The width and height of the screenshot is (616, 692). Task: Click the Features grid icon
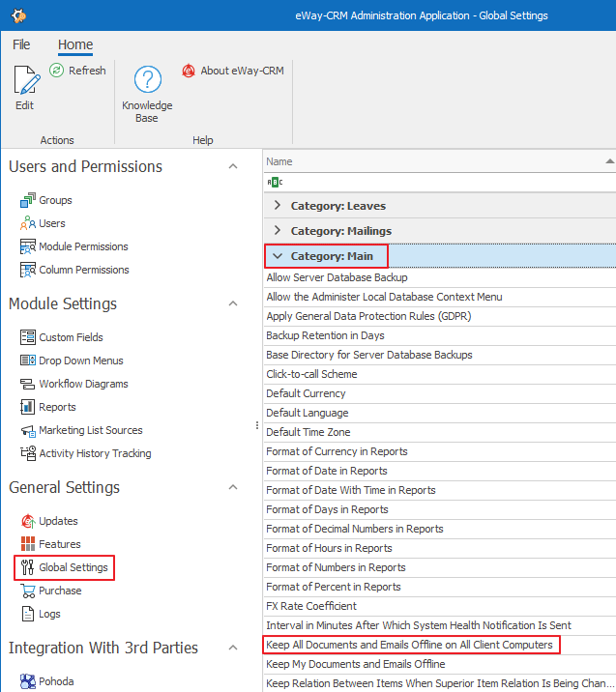tap(28, 544)
